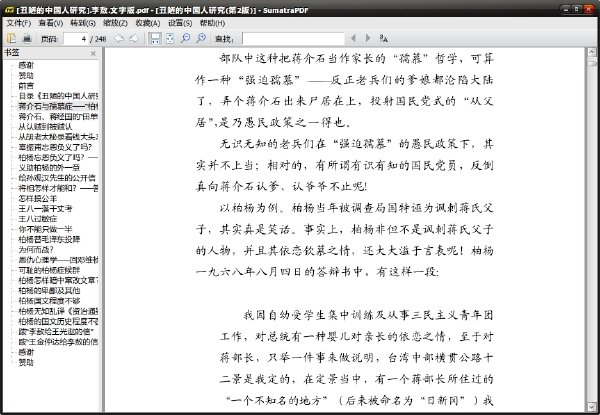Click the Open file toolbar icon
Image resolution: width=600 pixels, height=415 pixels.
point(11,38)
